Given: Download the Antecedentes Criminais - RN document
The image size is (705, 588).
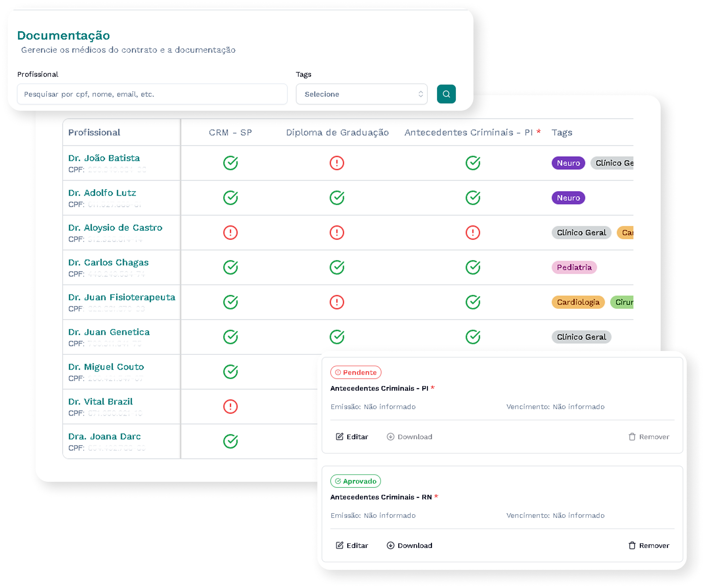Looking at the screenshot, I should (x=409, y=545).
